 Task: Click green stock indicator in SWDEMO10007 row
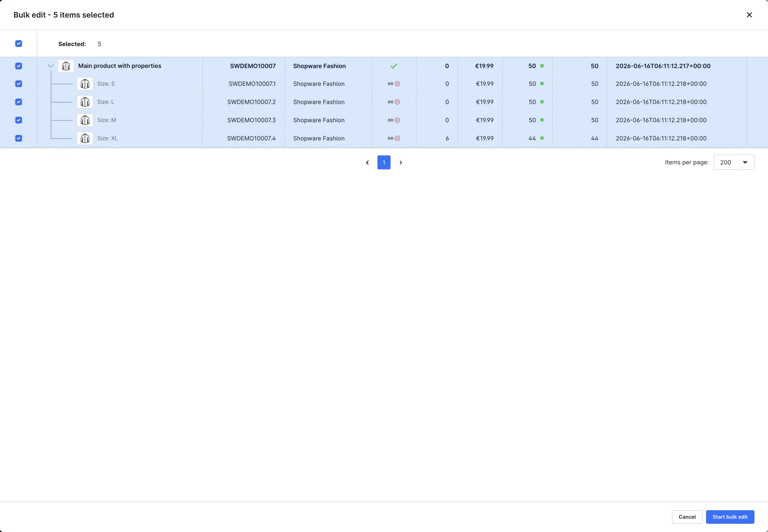tap(542, 66)
